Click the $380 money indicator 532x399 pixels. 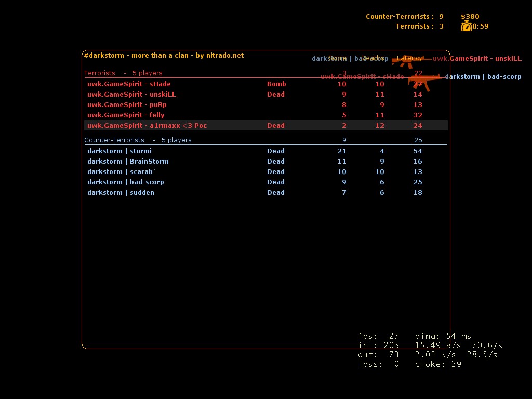pos(470,17)
